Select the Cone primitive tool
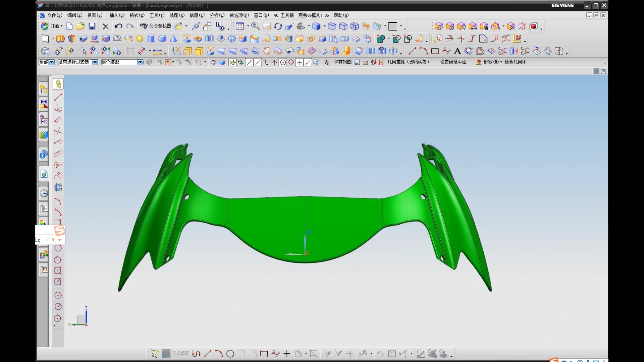This screenshot has height=362, width=644. point(173,39)
